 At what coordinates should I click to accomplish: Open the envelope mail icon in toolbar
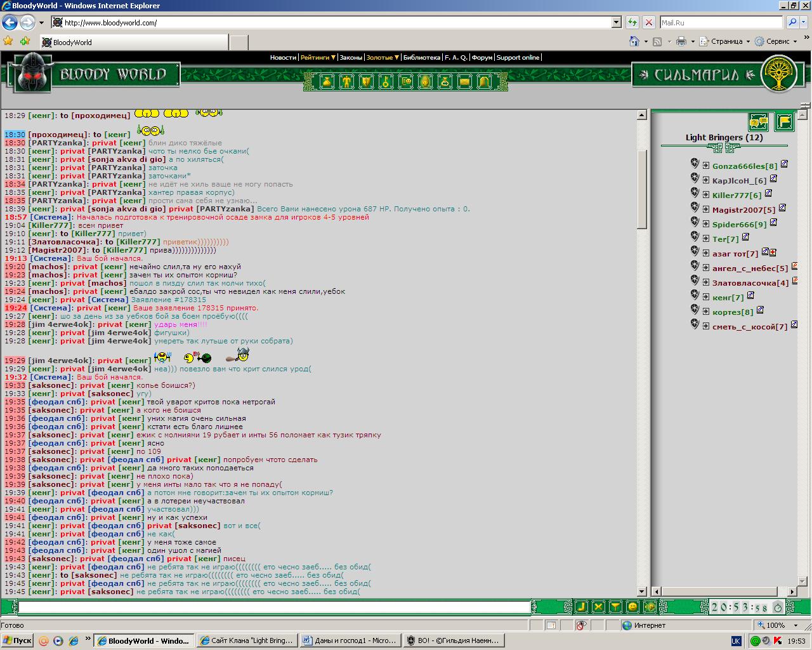[x=464, y=82]
